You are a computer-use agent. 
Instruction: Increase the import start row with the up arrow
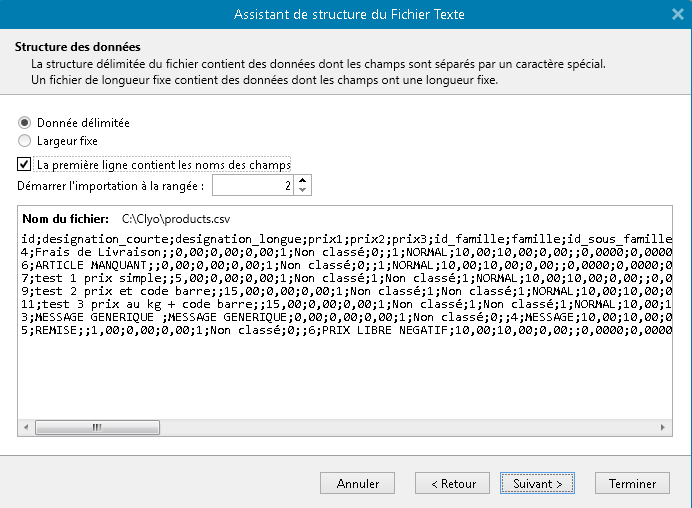303,180
